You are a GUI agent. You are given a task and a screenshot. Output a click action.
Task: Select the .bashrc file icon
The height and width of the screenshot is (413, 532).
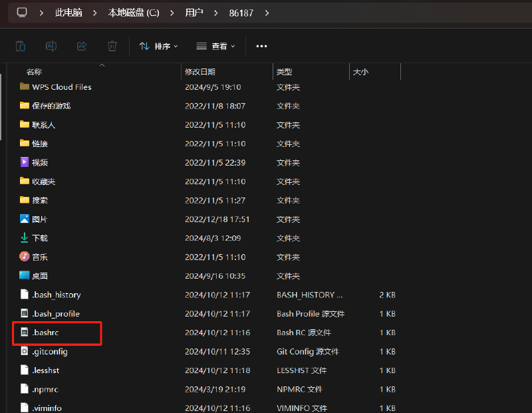[25, 333]
